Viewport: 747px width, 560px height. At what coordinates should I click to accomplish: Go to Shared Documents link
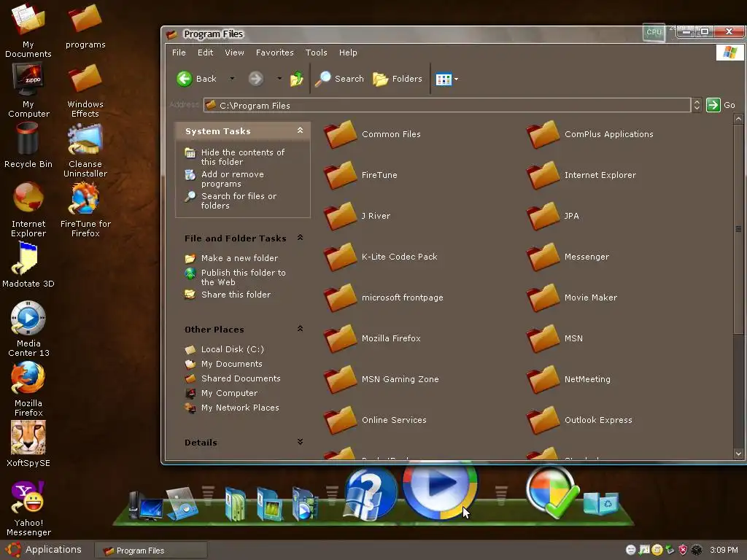click(241, 378)
